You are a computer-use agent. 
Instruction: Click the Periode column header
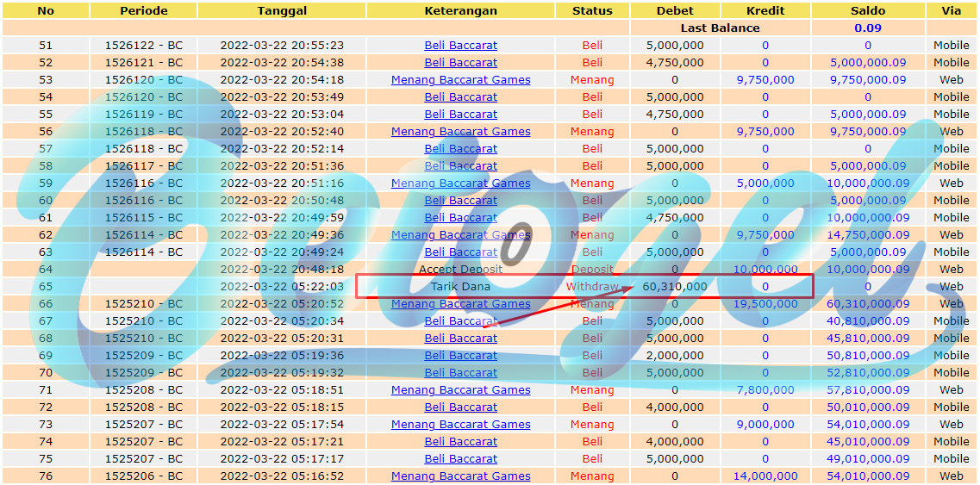click(x=144, y=10)
